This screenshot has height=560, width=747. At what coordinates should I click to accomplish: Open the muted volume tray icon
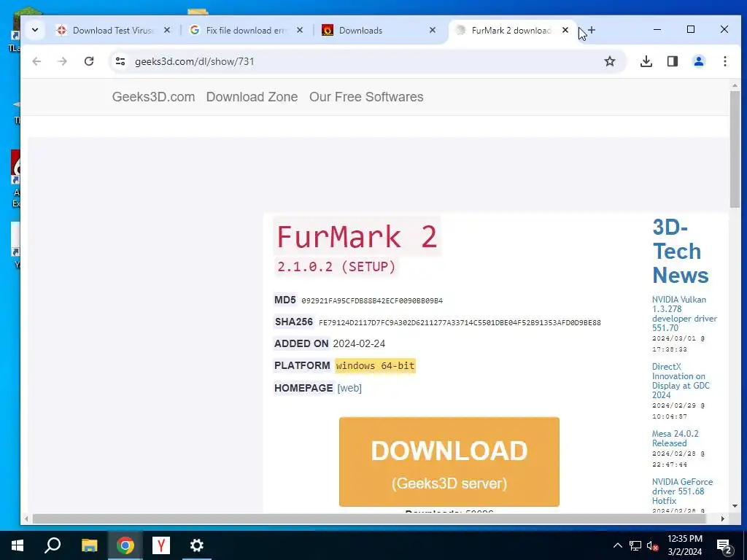pyautogui.click(x=653, y=545)
